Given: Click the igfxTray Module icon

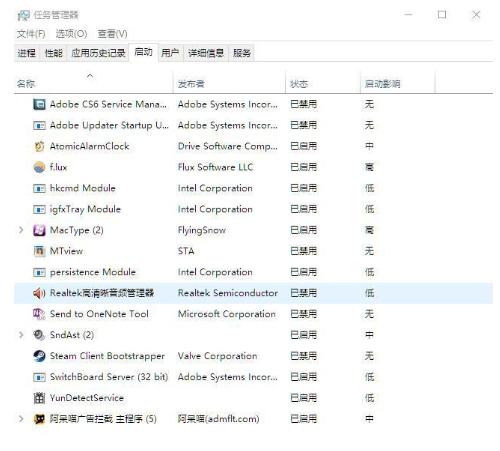Looking at the screenshot, I should tap(39, 209).
